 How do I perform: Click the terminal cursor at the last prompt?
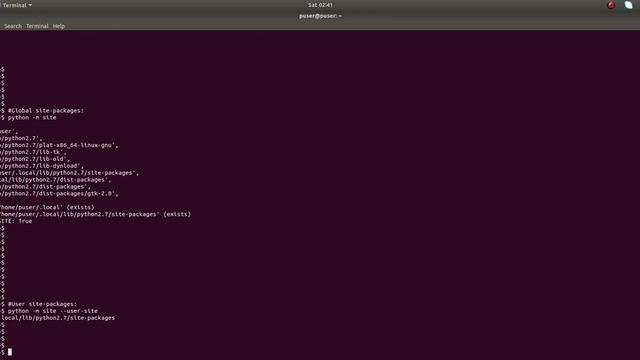click(10, 352)
